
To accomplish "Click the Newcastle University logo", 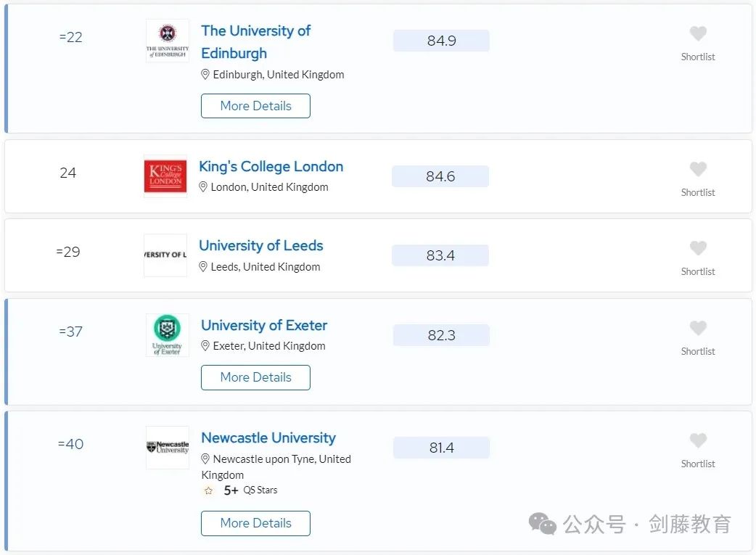I will pos(168,448).
